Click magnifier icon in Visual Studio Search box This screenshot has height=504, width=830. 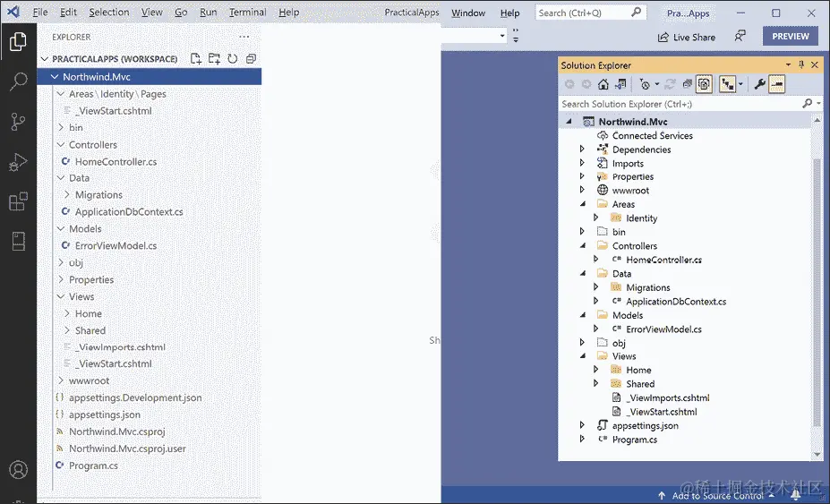click(x=637, y=13)
